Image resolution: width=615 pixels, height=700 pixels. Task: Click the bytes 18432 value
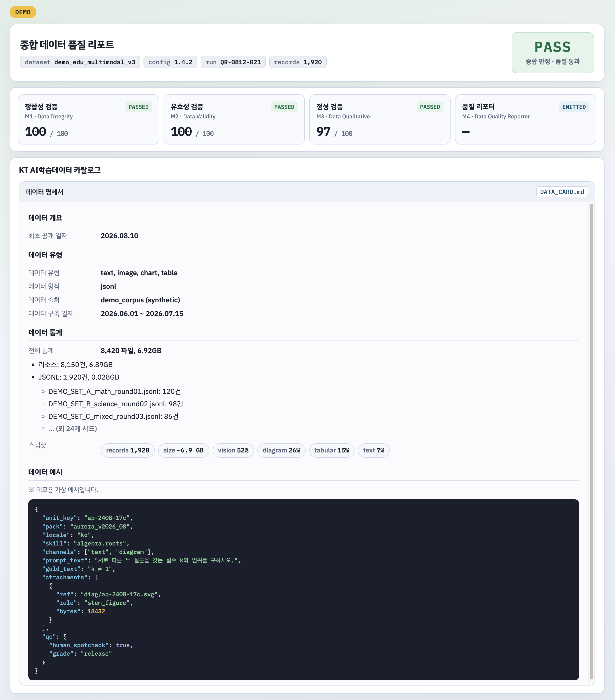96,611
